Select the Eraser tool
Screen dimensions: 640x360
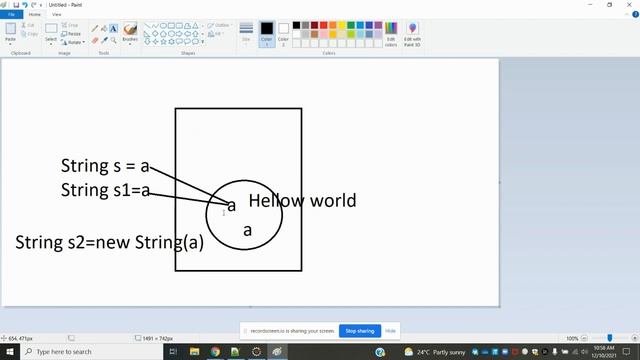point(95,40)
